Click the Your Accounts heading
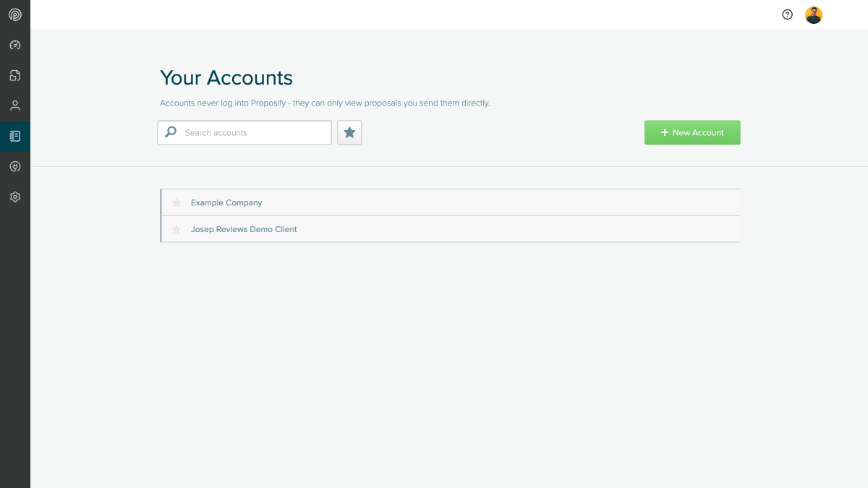 [x=226, y=78]
